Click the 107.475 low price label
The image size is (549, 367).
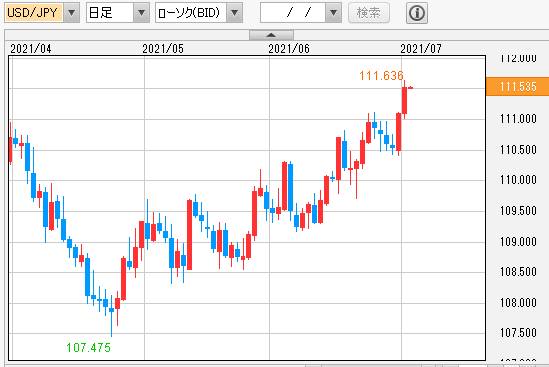pos(89,347)
